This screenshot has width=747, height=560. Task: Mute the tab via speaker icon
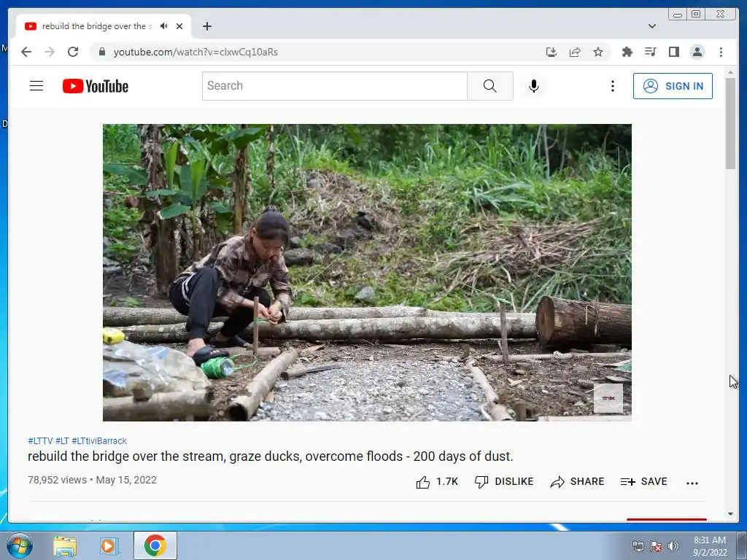(164, 26)
